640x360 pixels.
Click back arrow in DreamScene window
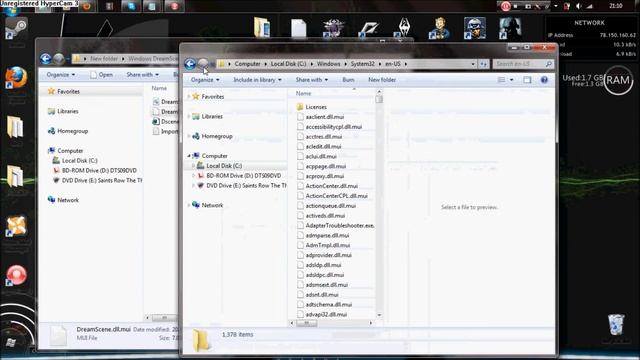[46, 59]
